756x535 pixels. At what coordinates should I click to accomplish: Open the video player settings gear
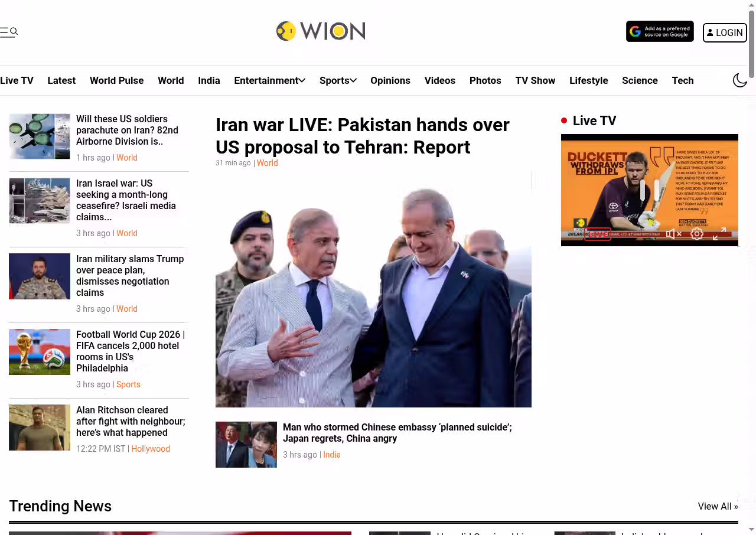[697, 234]
